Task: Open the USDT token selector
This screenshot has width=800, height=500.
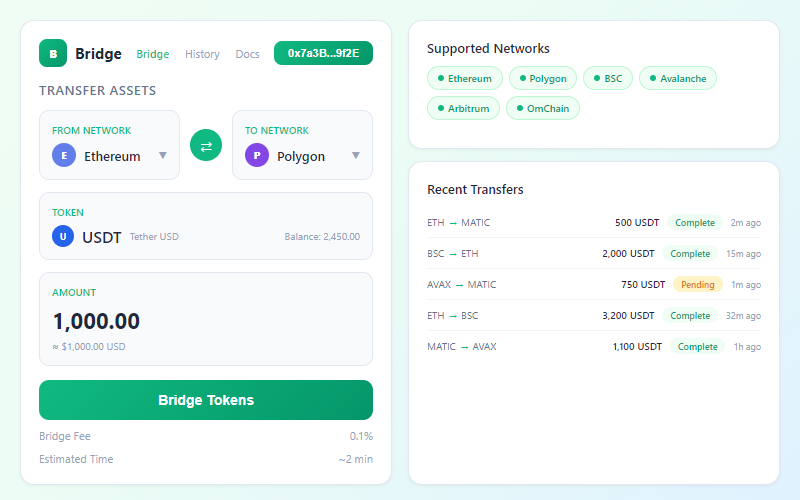Action: tap(206, 228)
